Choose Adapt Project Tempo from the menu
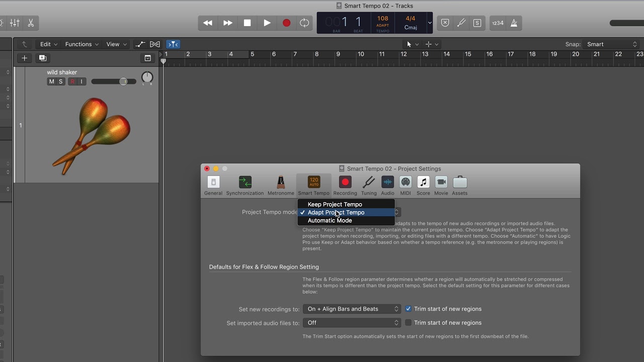Viewport: 644px width, 362px height. (346, 212)
